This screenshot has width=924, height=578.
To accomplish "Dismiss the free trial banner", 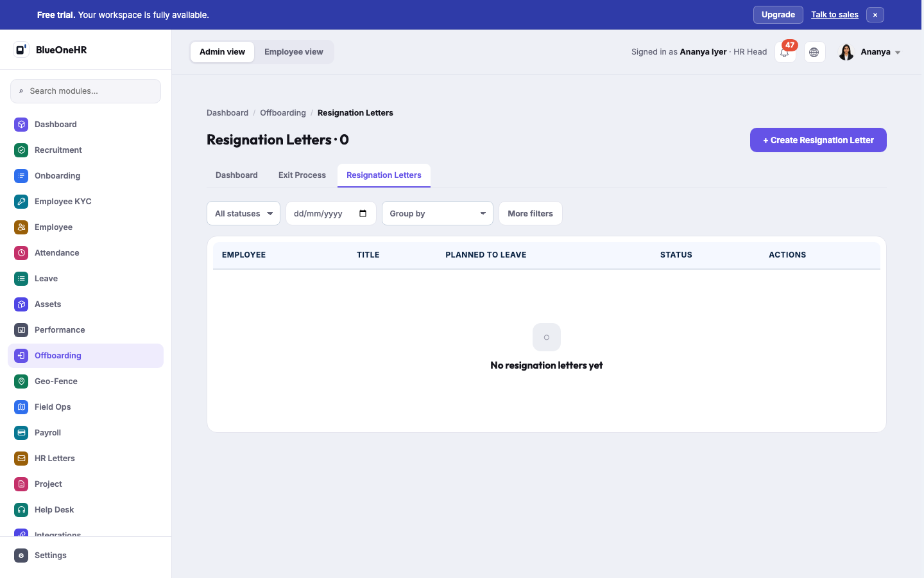I will point(875,15).
